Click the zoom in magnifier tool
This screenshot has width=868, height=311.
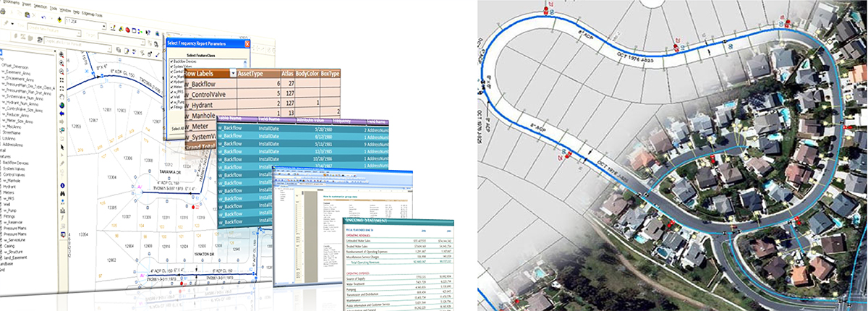point(61,54)
